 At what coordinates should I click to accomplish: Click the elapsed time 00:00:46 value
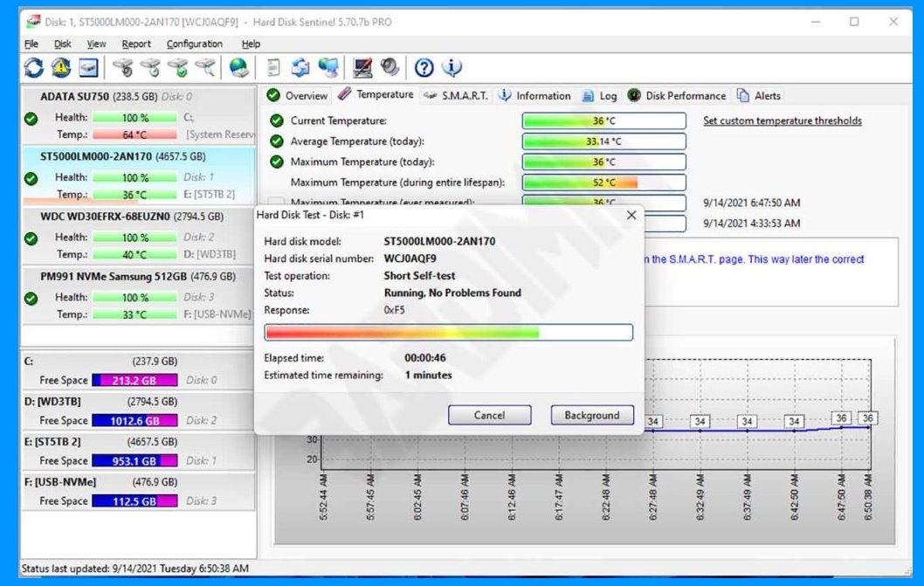424,358
